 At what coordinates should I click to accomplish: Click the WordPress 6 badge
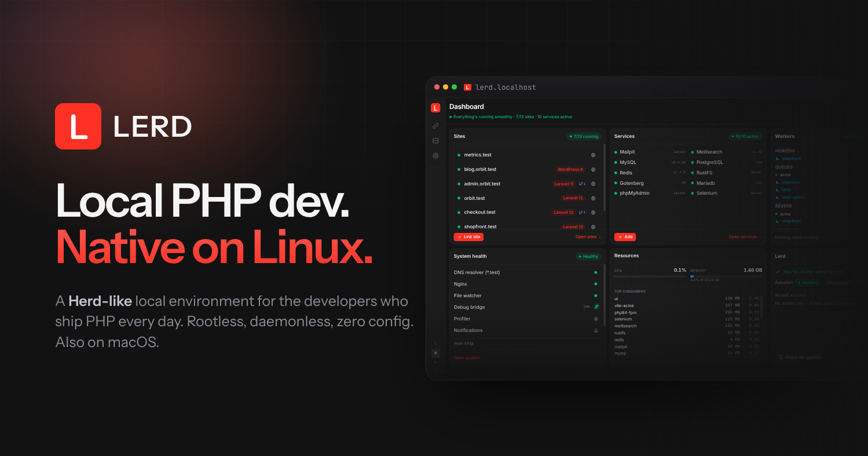[570, 170]
